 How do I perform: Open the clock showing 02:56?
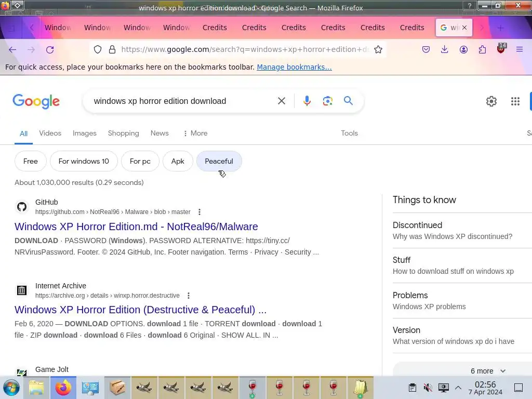pos(485,388)
